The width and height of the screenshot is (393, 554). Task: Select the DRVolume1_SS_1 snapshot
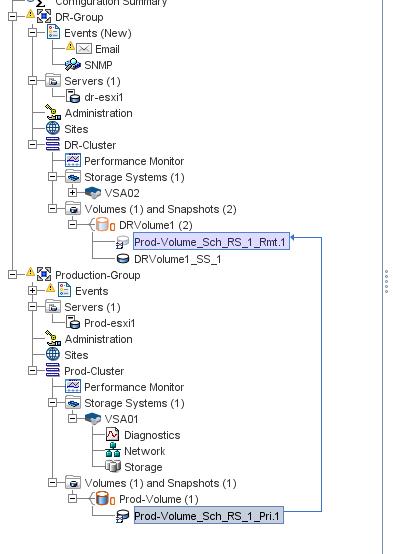point(178,259)
